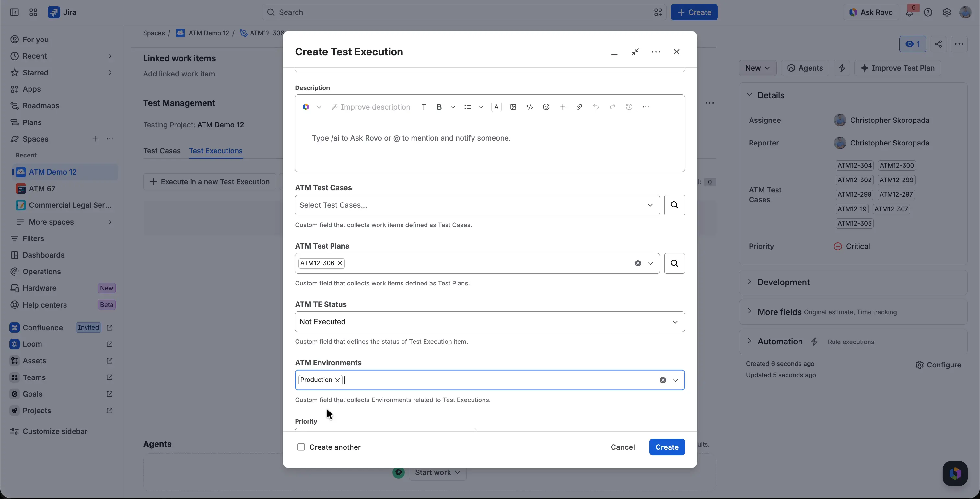
Task: Search ATM Test Cases with magnifier button
Action: pos(674,205)
